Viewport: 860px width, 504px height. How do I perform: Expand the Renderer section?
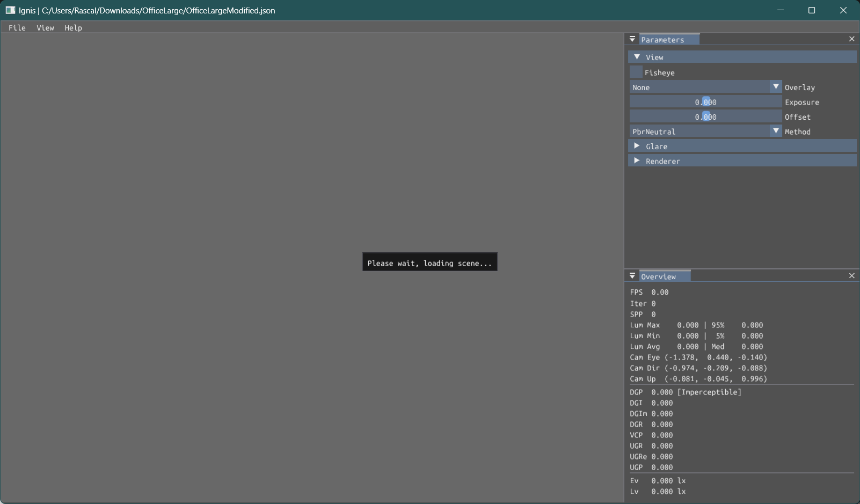click(742, 160)
